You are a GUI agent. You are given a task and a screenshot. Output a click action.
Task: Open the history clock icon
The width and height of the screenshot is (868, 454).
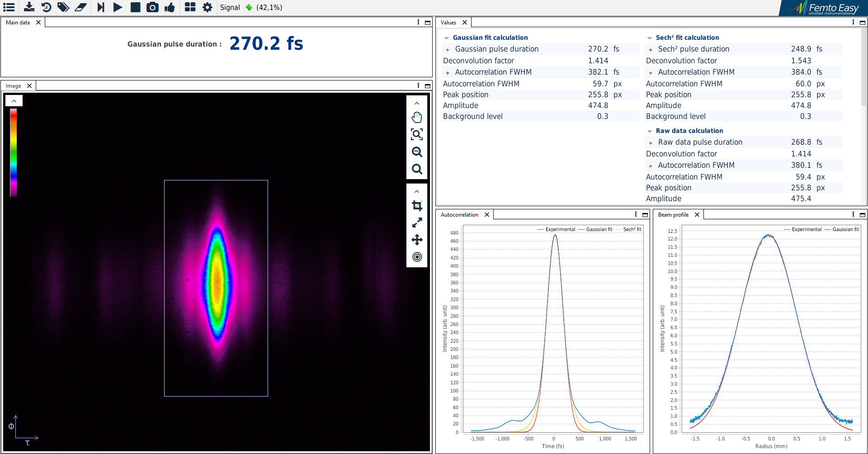point(46,7)
